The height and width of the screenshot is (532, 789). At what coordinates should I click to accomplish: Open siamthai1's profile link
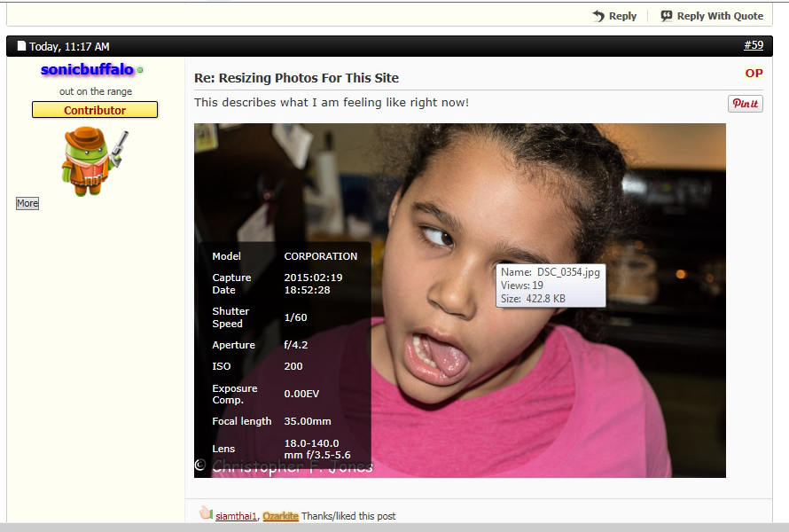(x=236, y=516)
